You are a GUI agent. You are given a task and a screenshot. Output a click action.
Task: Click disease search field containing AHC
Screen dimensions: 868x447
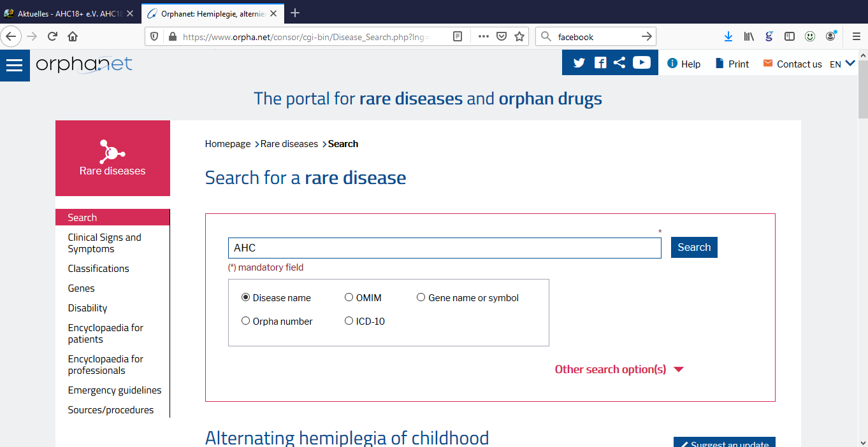pos(445,248)
